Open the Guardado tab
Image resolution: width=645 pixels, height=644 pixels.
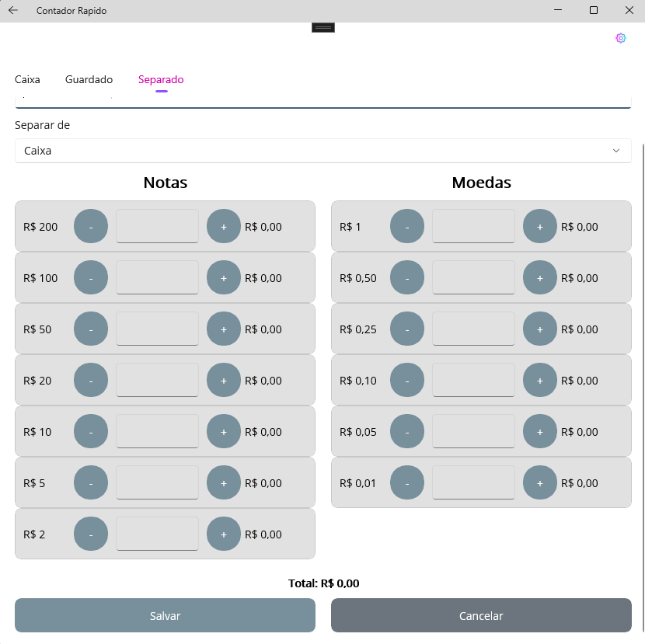click(x=89, y=79)
